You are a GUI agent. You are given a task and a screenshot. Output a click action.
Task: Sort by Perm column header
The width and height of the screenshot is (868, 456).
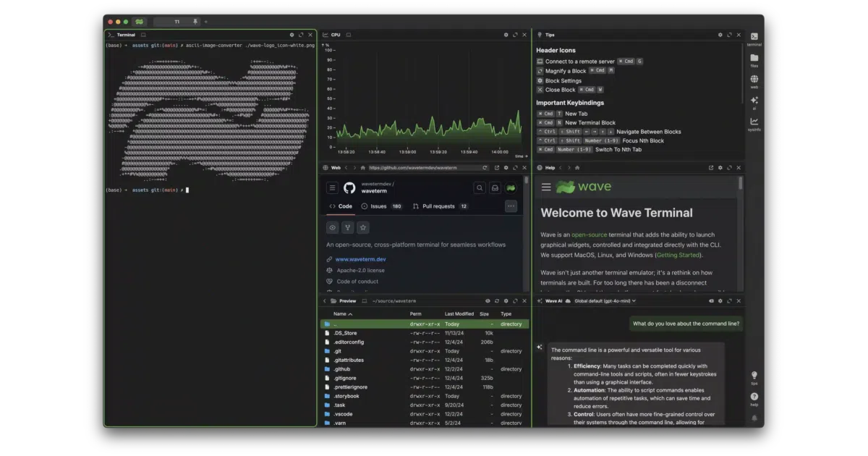tap(415, 314)
